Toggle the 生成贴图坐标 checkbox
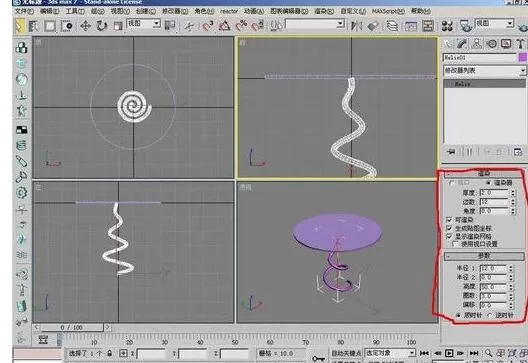 pyautogui.click(x=449, y=228)
